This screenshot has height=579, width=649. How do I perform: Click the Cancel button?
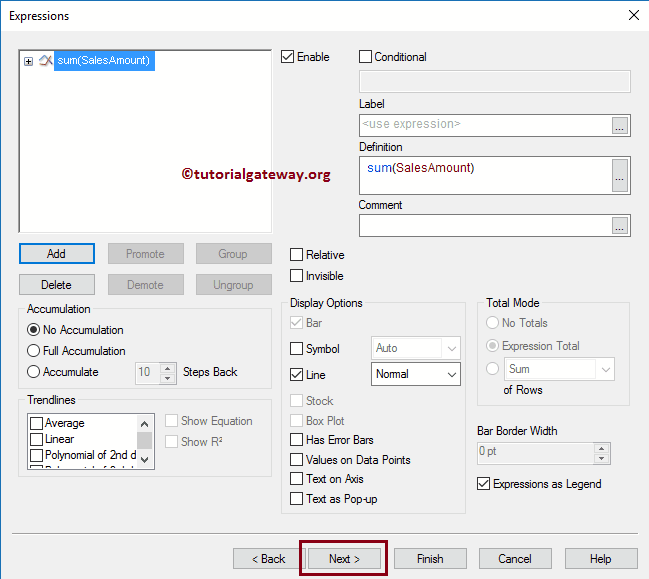click(x=515, y=559)
